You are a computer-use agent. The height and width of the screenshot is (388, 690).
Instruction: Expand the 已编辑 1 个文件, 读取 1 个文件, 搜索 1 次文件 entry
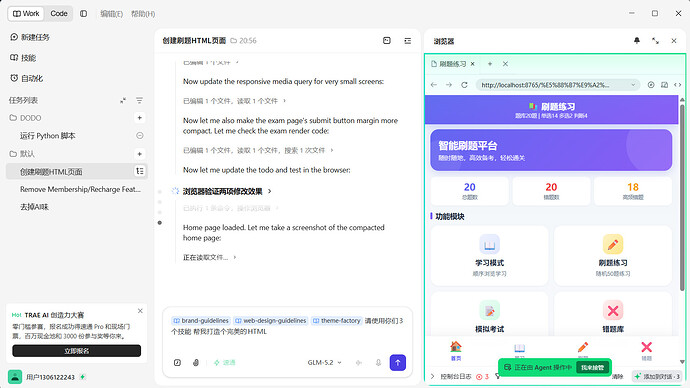point(258,150)
